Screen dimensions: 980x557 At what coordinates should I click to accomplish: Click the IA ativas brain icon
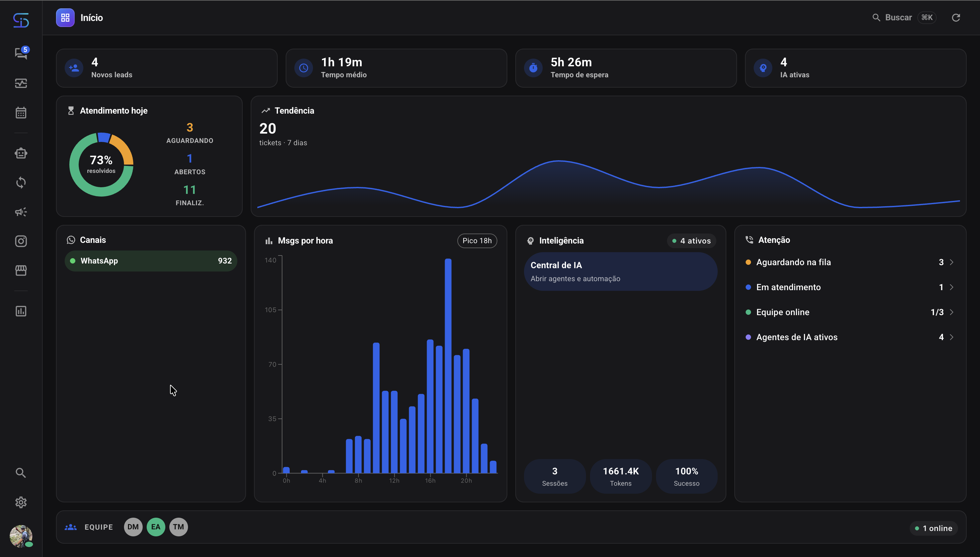tap(763, 68)
